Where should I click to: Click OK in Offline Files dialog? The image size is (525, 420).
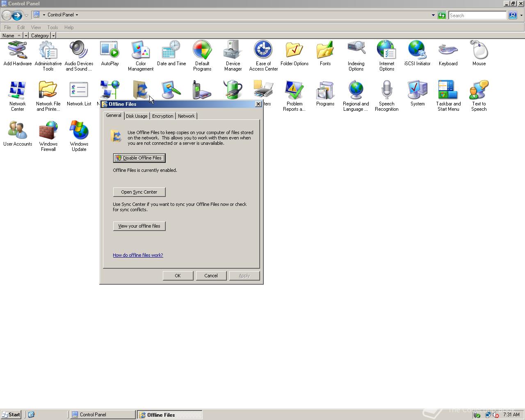(x=178, y=276)
